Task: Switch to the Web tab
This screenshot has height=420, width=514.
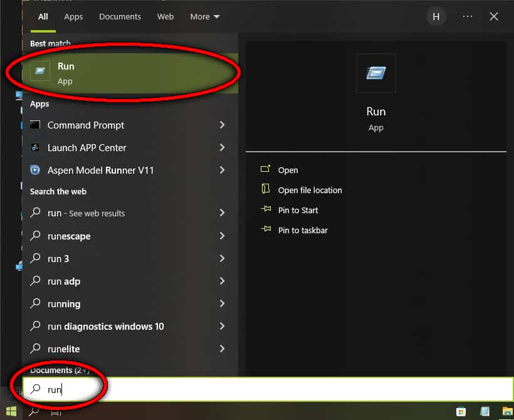Action: click(x=165, y=16)
